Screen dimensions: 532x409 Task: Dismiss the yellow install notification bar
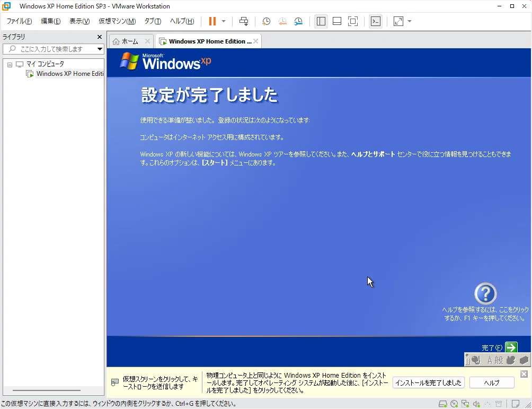click(524, 374)
